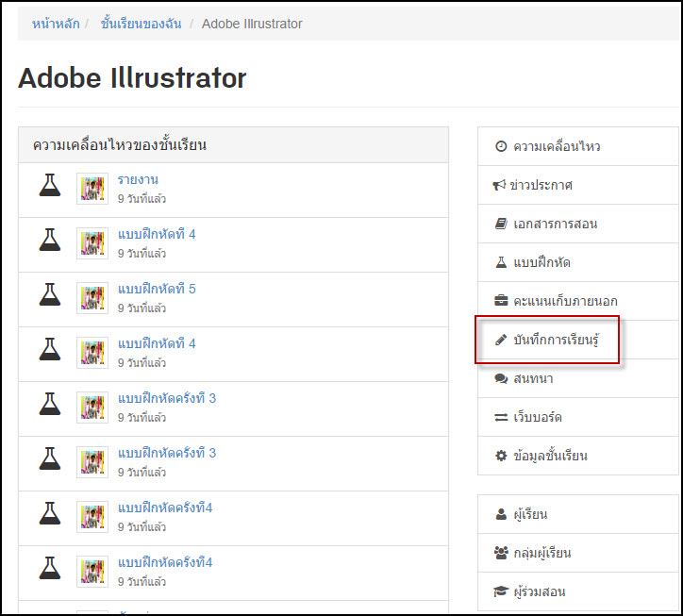Go to หน้าหลัก breadcrumb link
This screenshot has height=616, width=683.
click(x=56, y=24)
